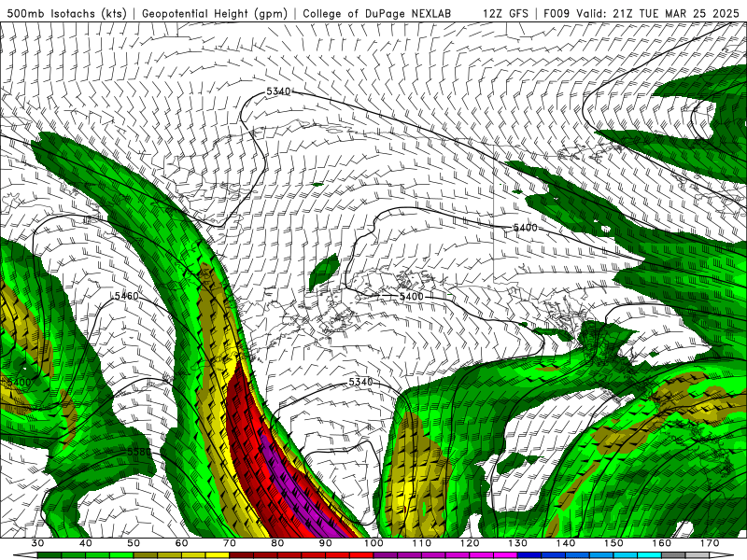Pick the dark blue swatch starting at 130

529,555
